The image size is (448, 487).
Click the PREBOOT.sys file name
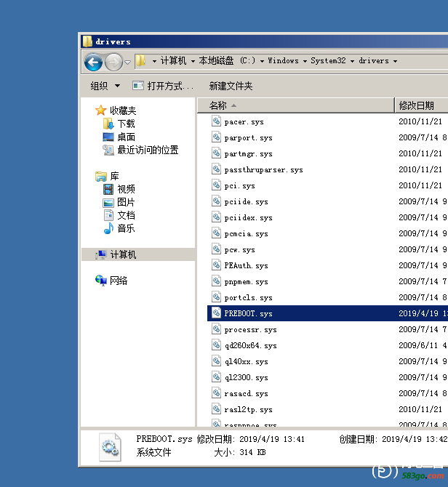(248, 313)
